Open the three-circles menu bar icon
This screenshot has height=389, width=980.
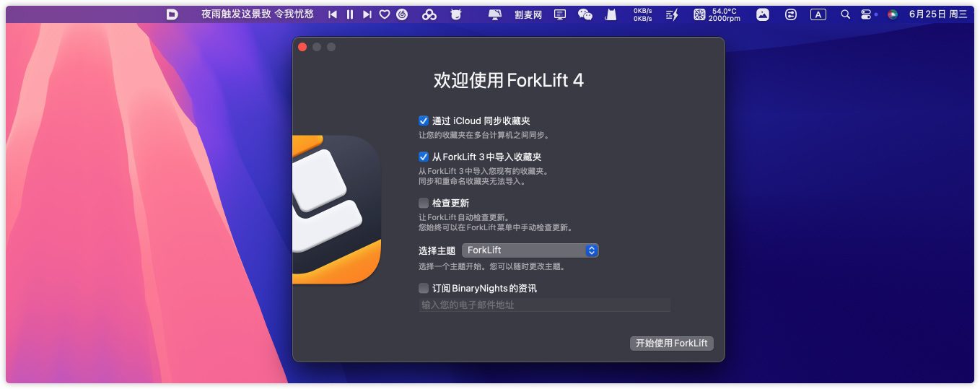429,14
